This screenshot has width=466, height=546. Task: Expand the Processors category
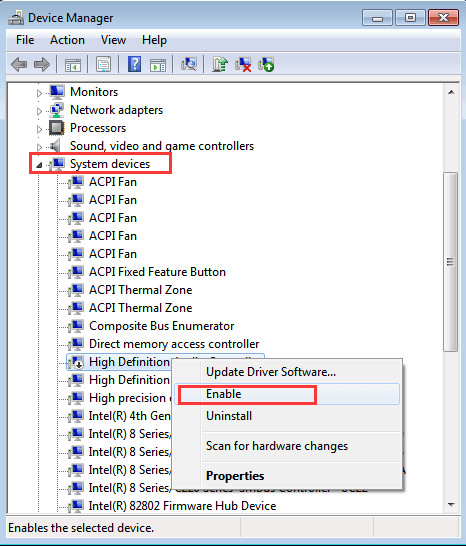(39, 129)
